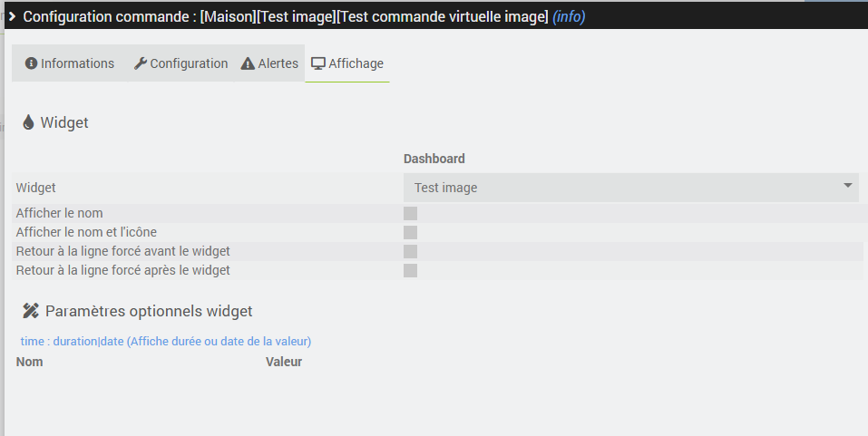Click the '(info)' link in the title bar

coord(569,16)
